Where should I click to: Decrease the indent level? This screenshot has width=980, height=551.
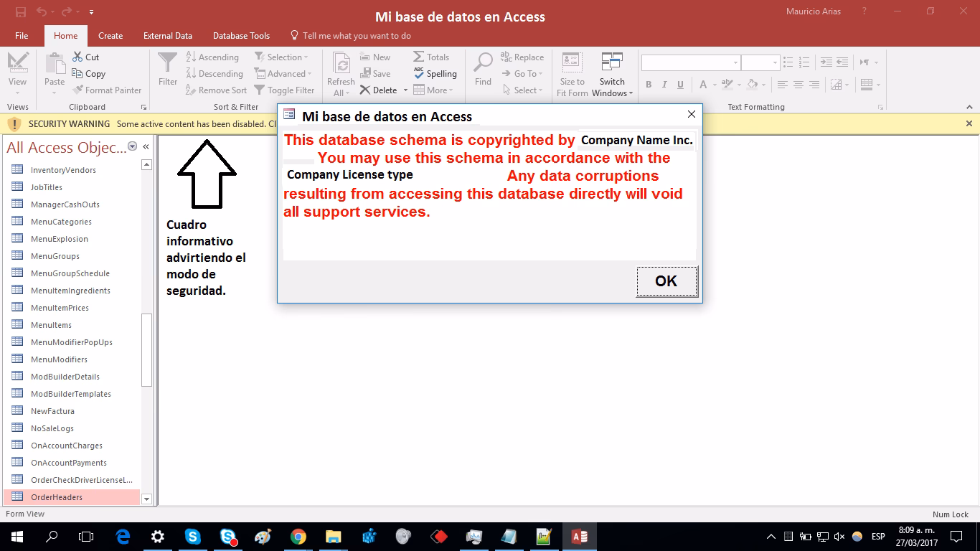(x=842, y=62)
